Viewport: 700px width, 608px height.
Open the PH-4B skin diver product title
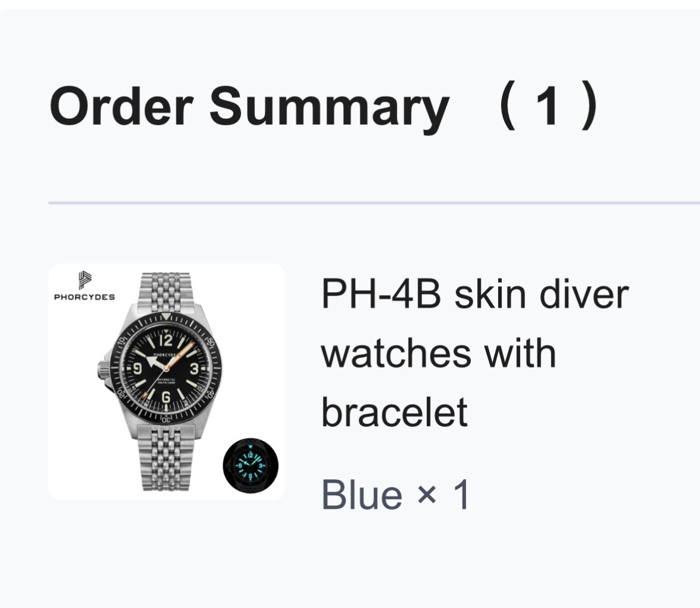[x=474, y=294]
